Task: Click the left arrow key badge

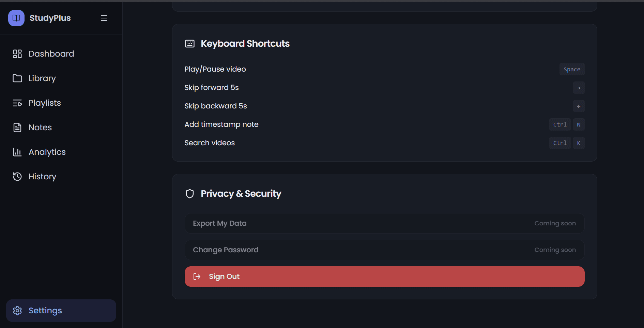Action: [579, 106]
